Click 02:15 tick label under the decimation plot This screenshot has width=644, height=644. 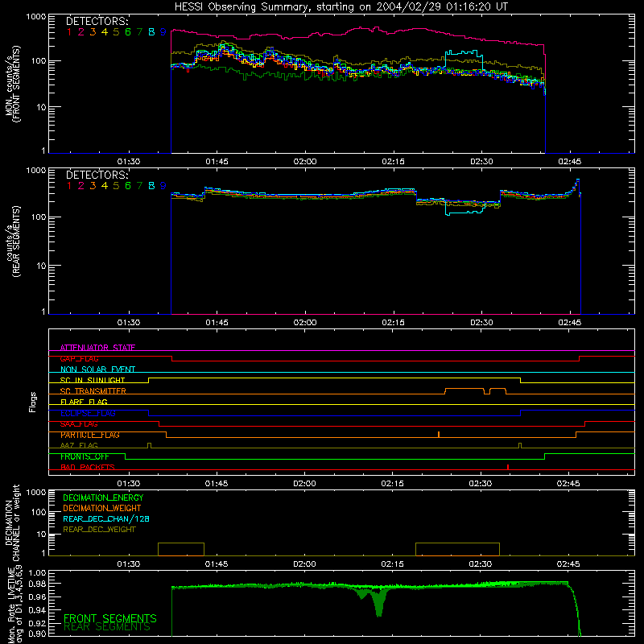click(392, 564)
